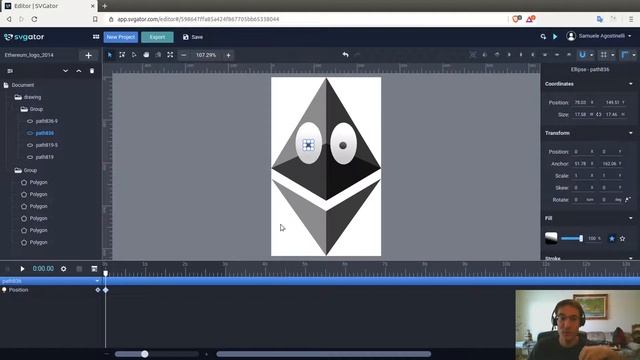Add a Position keyframe with diamond button
Screen dimensions: 640x360
[98, 290]
